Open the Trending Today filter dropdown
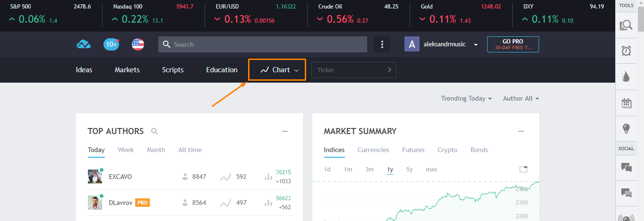 point(466,98)
